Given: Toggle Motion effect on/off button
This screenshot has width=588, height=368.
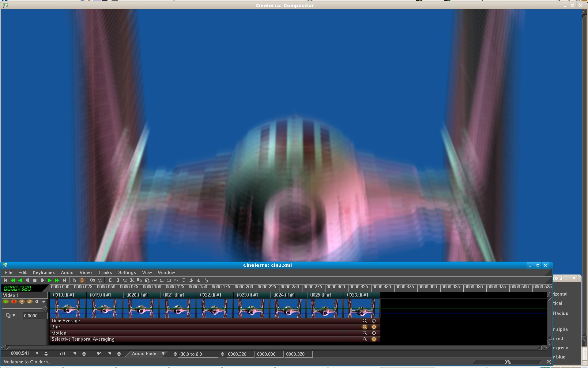Looking at the screenshot, I should point(374,333).
